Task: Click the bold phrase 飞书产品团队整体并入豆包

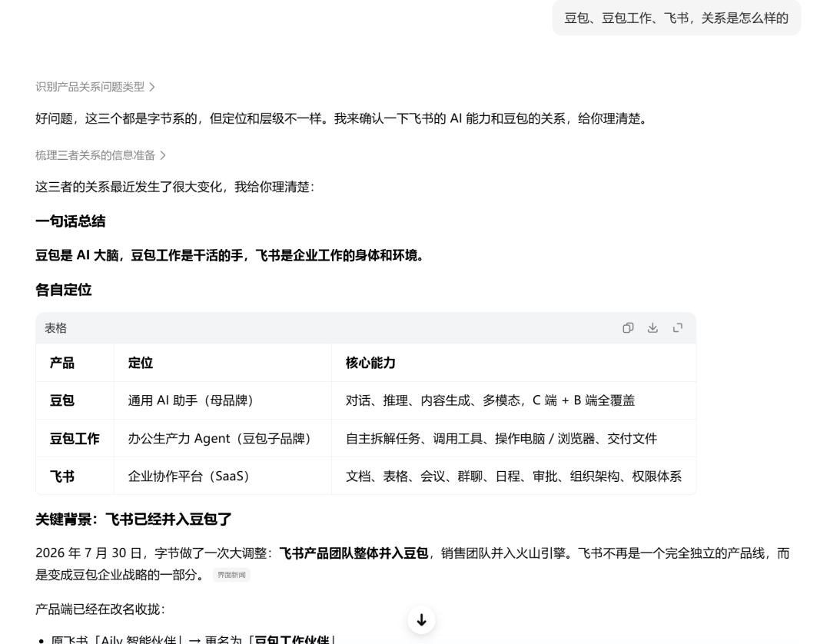Action: point(354,553)
